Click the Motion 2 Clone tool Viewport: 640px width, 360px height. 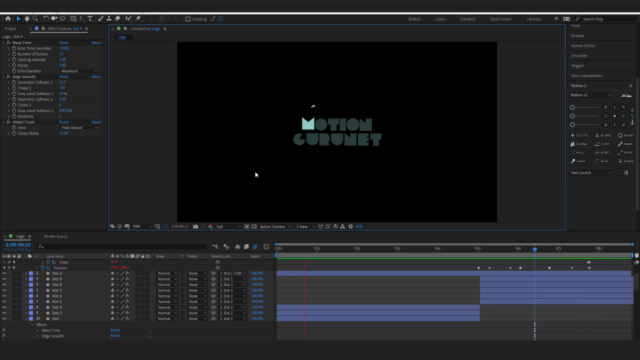click(579, 144)
